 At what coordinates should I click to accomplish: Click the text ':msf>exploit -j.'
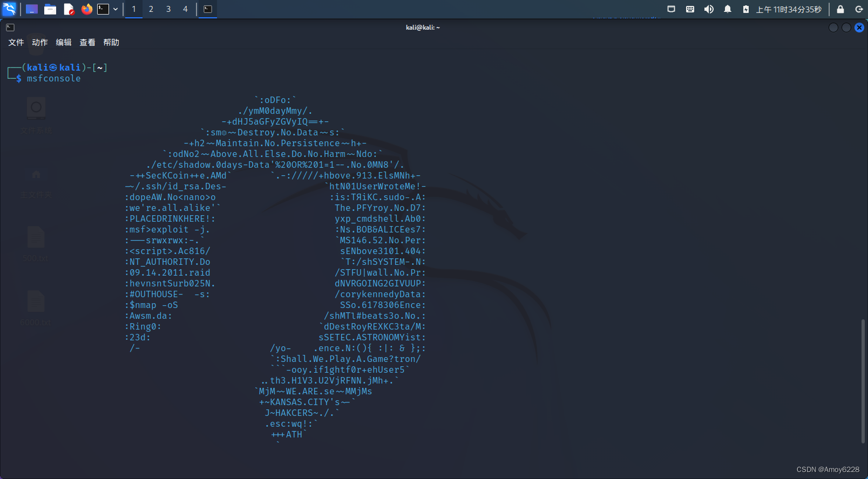(167, 230)
